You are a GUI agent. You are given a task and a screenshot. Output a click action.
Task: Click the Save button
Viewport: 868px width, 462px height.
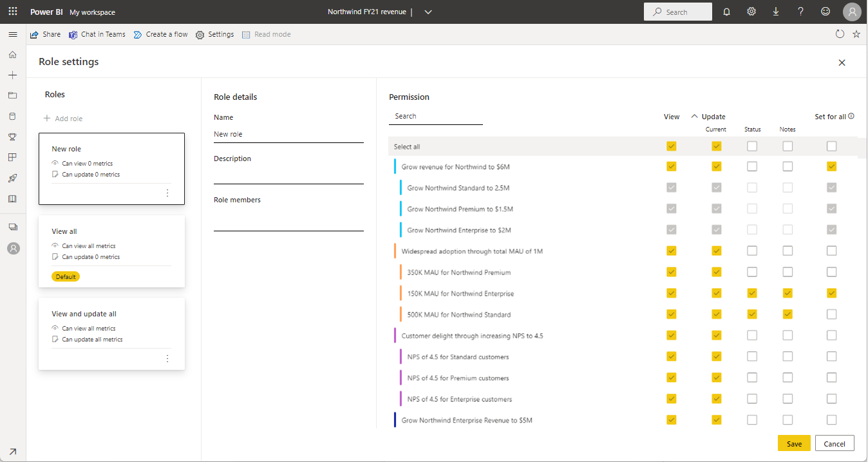(794, 443)
